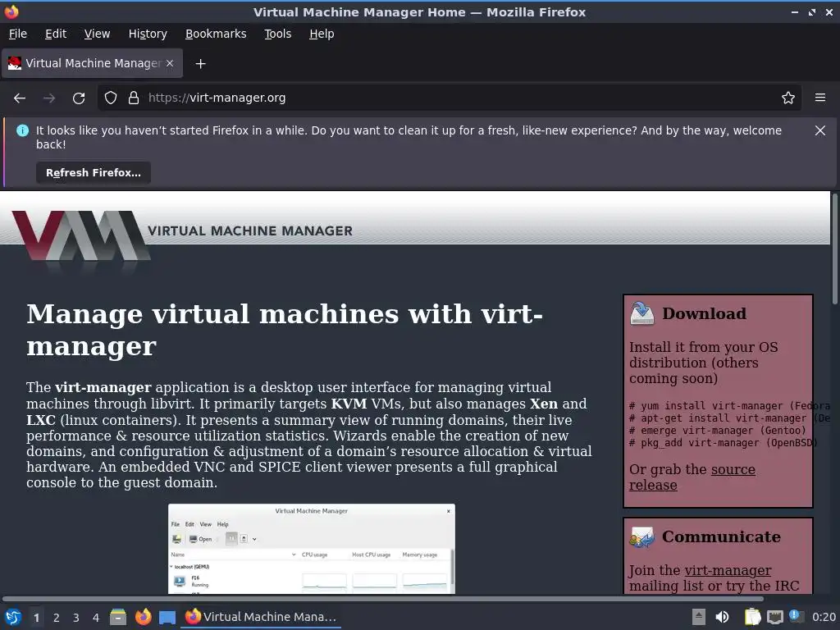Open the File menu

[18, 34]
